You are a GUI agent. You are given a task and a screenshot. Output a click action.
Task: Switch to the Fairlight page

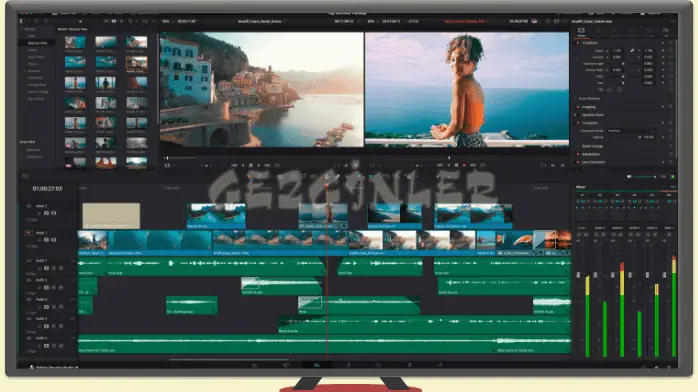pyautogui.click(x=409, y=365)
